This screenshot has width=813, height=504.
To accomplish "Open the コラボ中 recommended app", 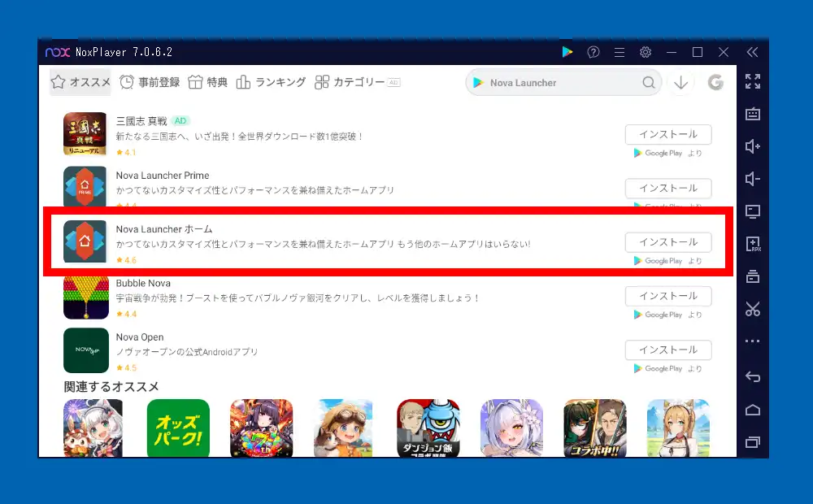I will click(595, 428).
